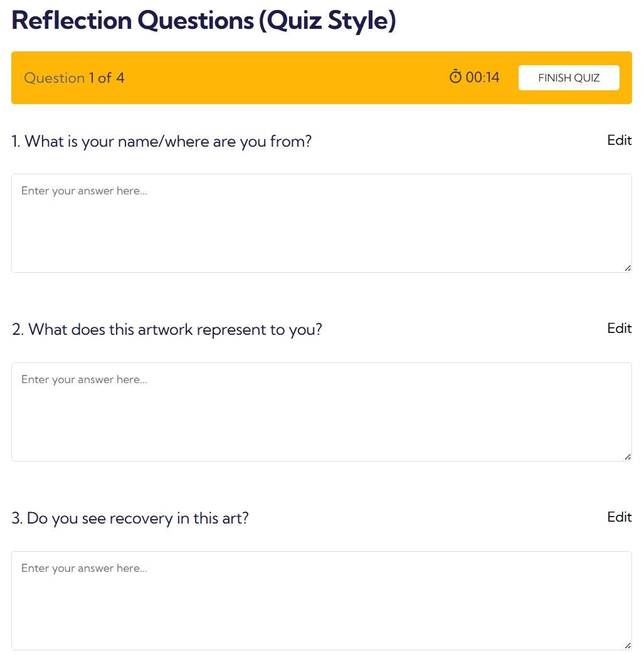The width and height of the screenshot is (644, 664).
Task: Click Edit next to question 3
Action: pos(619,517)
